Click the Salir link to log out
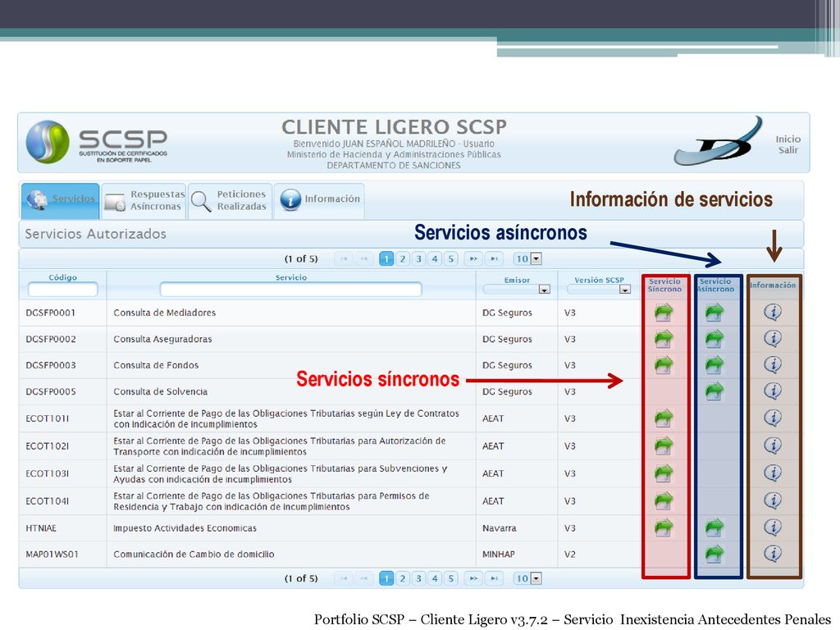Viewport: 840px width, 630px height. coord(788,151)
